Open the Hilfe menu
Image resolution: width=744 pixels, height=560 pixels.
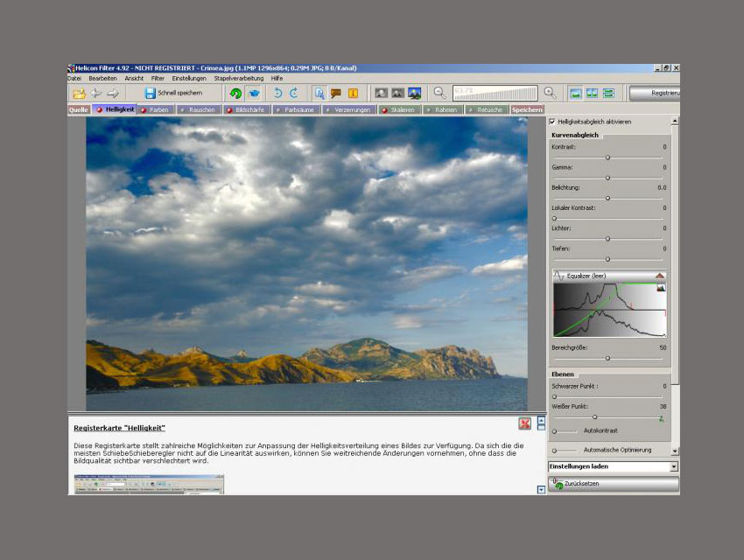click(277, 79)
